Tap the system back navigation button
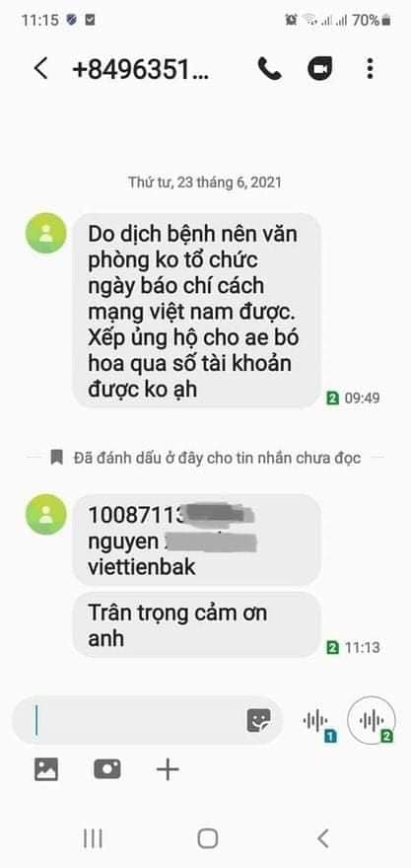This screenshot has width=411, height=868. (323, 838)
